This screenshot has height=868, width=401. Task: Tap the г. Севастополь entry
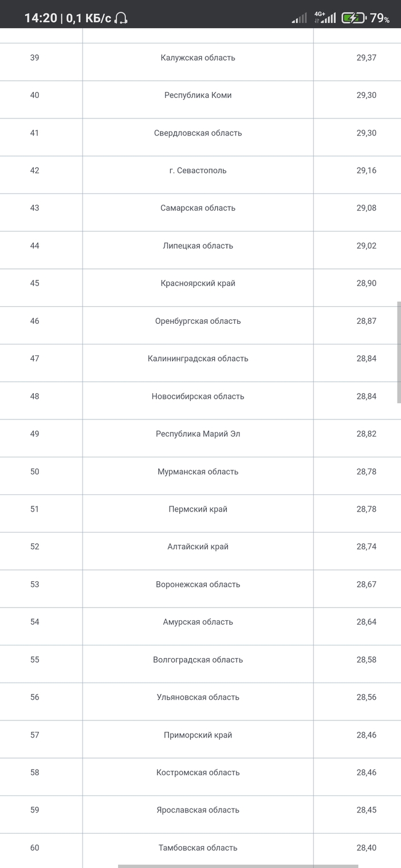198,171
